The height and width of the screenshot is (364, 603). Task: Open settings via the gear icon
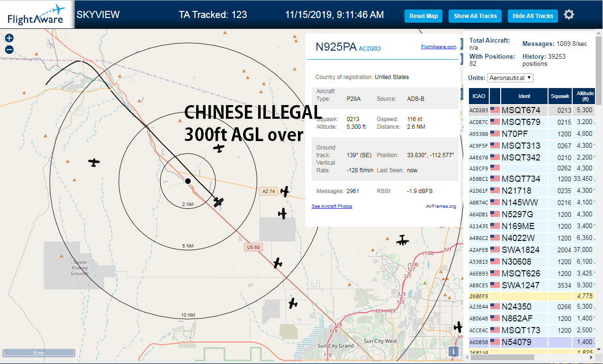click(x=569, y=15)
